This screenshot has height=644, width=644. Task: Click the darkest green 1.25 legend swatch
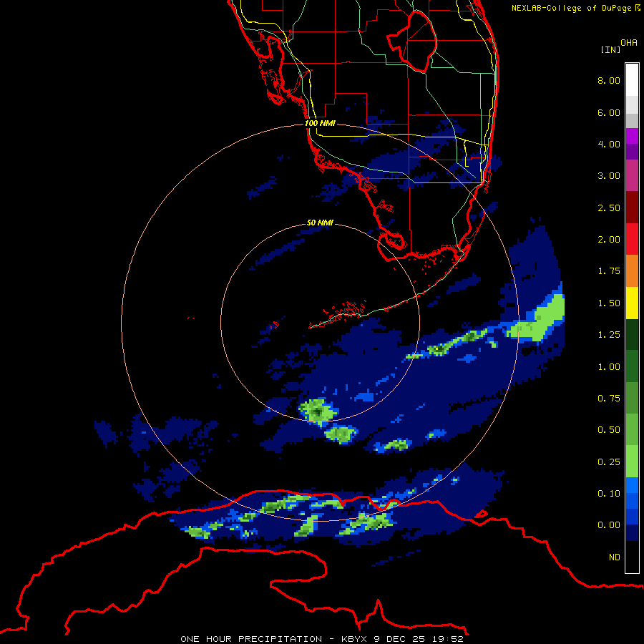coord(632,334)
